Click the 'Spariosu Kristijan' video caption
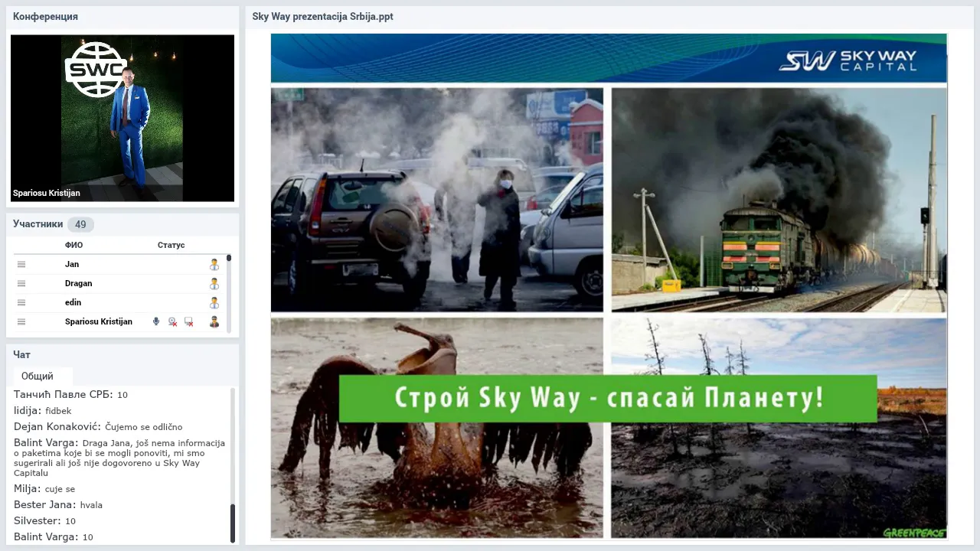Image resolution: width=980 pixels, height=551 pixels. click(x=47, y=193)
